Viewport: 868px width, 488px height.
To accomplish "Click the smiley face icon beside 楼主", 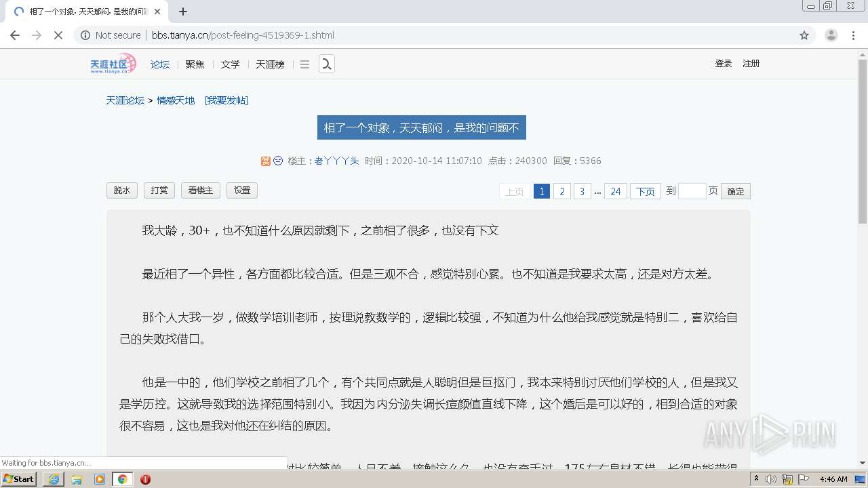I will tap(278, 161).
